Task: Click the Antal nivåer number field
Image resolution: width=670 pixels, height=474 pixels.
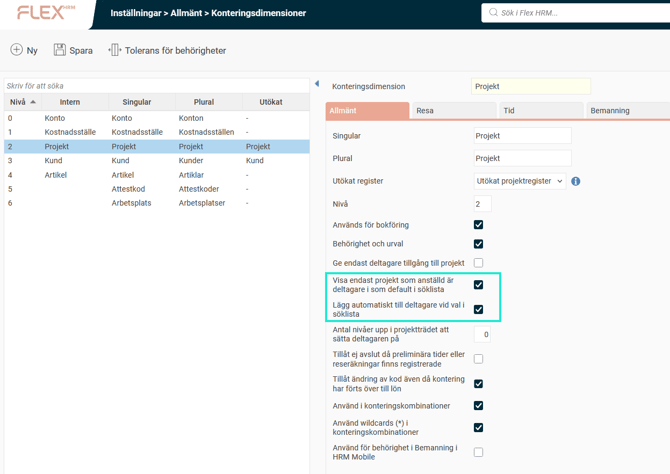Action: click(x=482, y=335)
